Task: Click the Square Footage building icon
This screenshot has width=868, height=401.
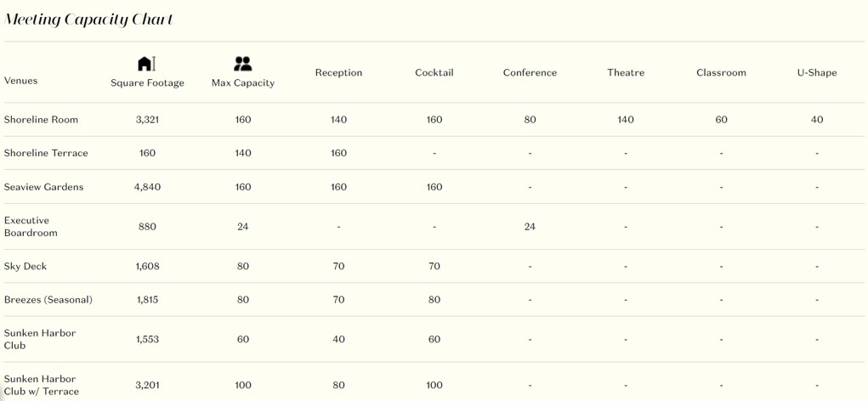Action: (x=147, y=64)
